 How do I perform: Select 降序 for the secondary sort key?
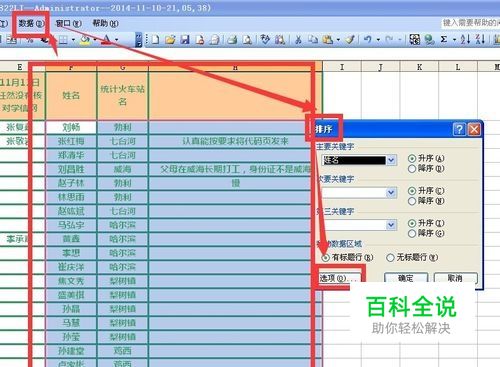(x=426, y=201)
